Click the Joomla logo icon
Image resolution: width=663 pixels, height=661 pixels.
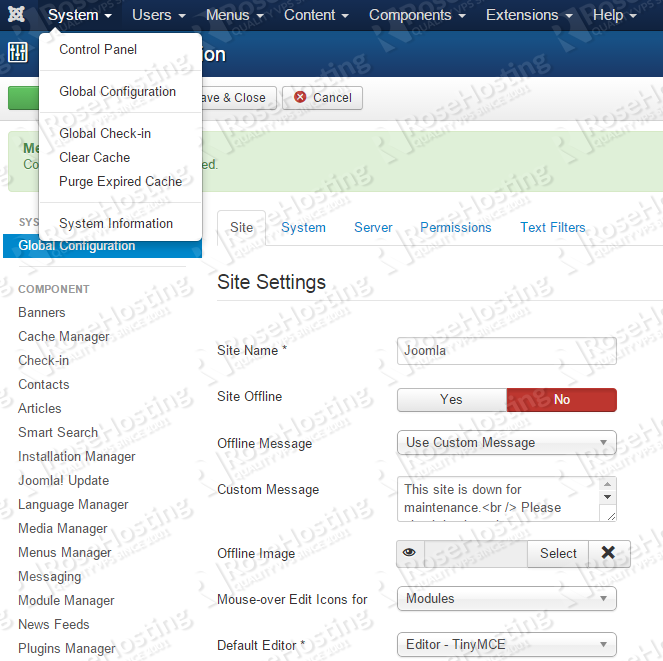16,14
